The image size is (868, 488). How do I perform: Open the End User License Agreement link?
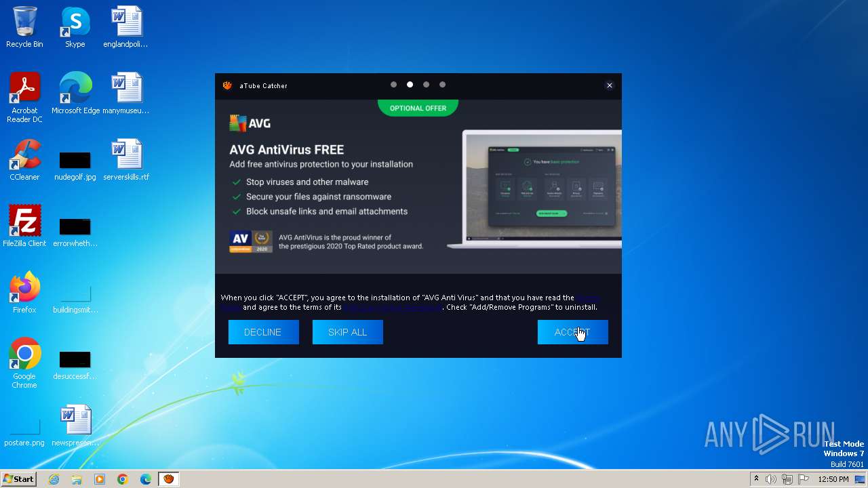coord(393,307)
